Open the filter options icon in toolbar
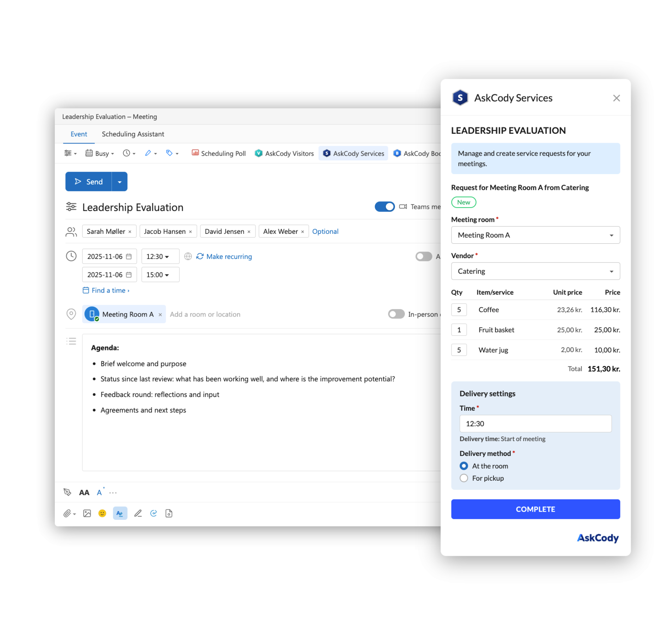 click(x=70, y=153)
